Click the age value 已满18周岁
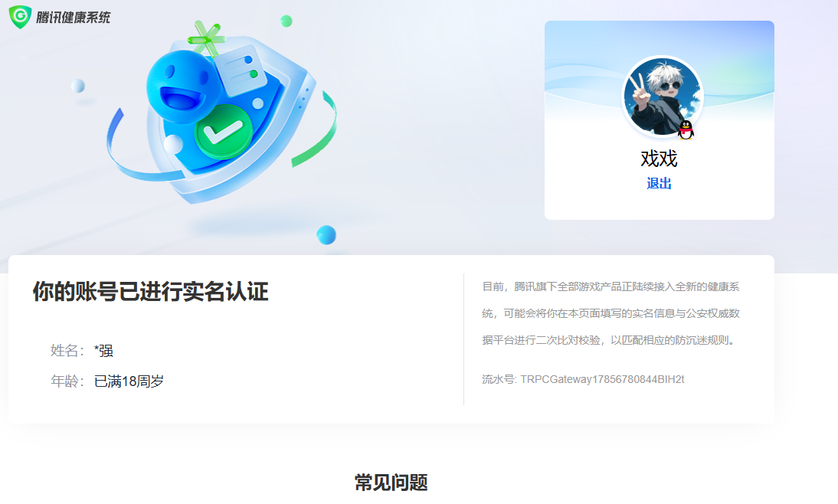The height and width of the screenshot is (504, 838). pos(129,381)
